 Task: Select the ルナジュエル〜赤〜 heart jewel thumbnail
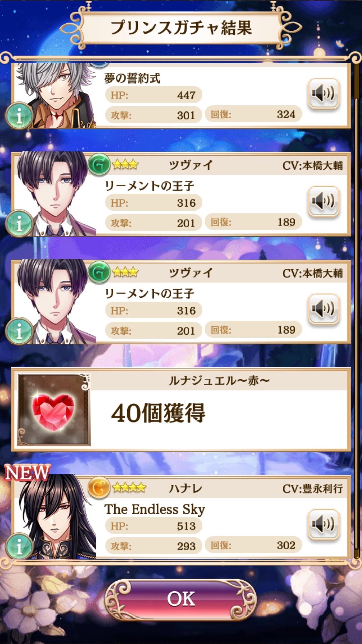[54, 410]
